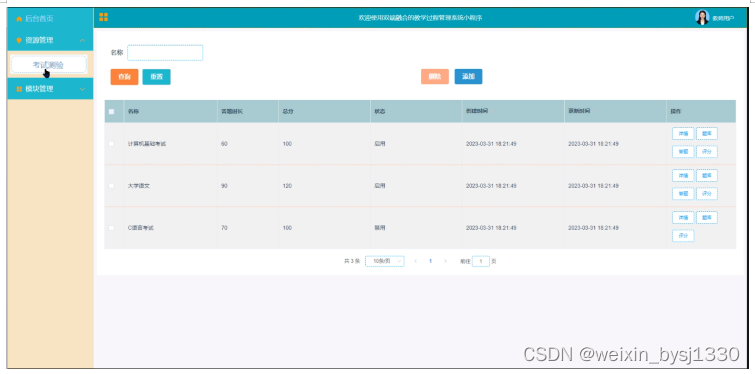Click the teal 重置 reset button
This screenshot has height=374, width=755.
[x=156, y=77]
